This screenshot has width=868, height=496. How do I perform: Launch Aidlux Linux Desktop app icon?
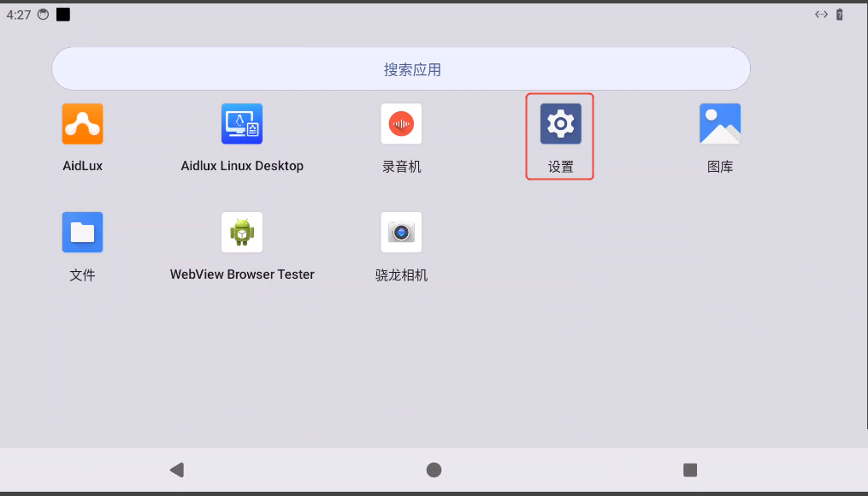click(242, 124)
